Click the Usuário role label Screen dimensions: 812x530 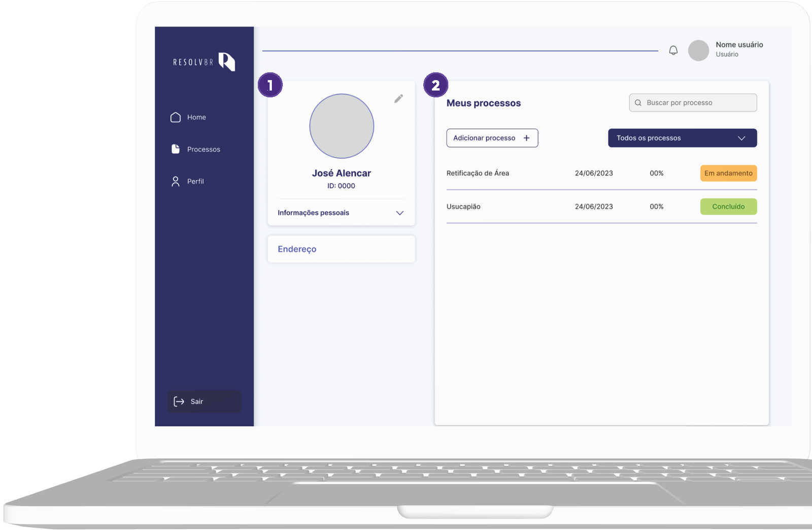pos(727,54)
